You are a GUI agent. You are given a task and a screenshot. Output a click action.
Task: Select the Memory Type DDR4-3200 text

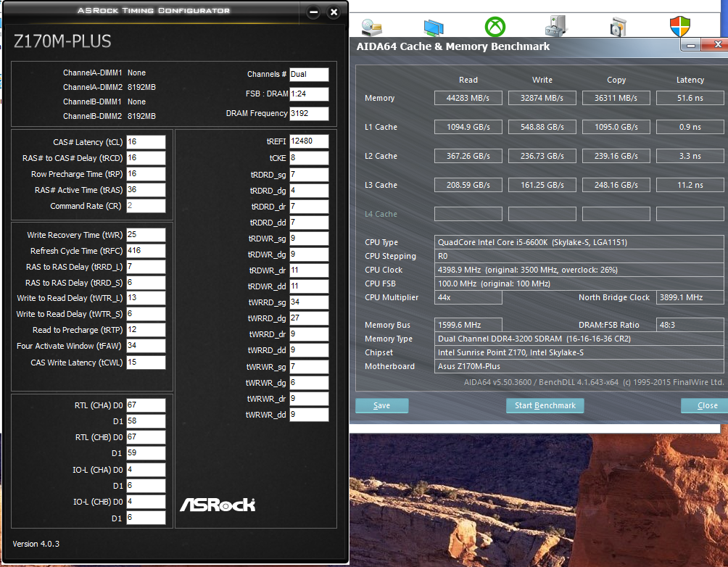(579, 339)
